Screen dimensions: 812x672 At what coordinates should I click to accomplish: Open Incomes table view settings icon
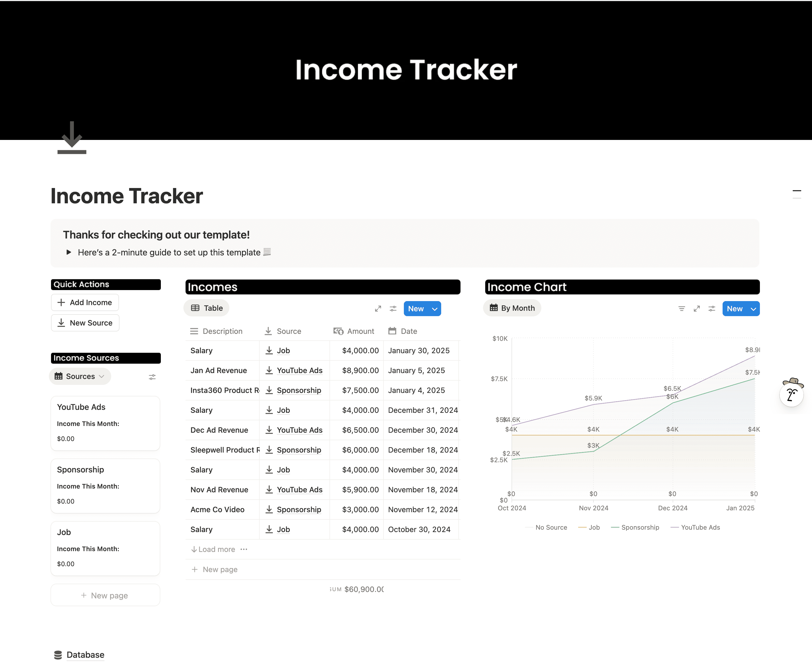coord(393,309)
